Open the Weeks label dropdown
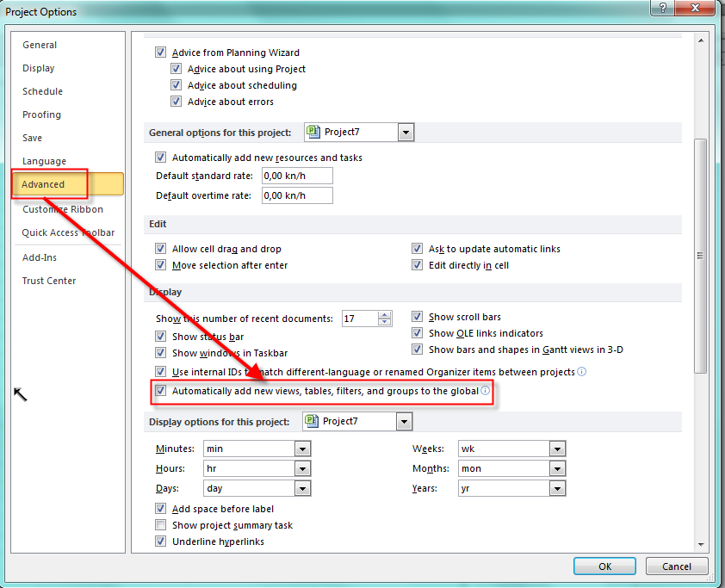This screenshot has width=725, height=588. pyautogui.click(x=557, y=449)
